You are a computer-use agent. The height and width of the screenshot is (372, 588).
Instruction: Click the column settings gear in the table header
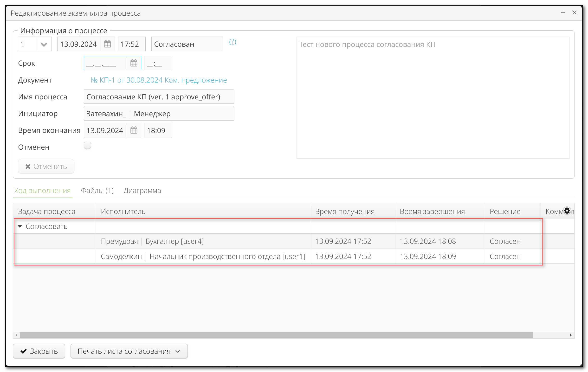click(x=567, y=211)
